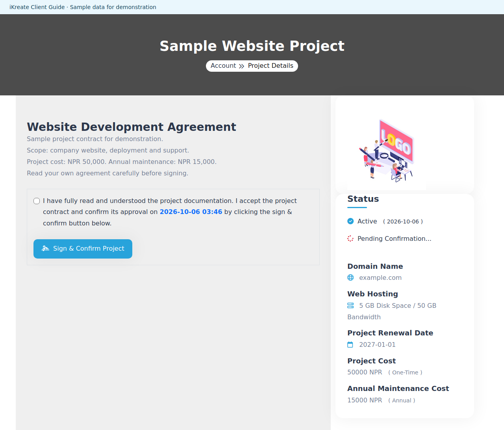Click the globe icon beside example.com
The height and width of the screenshot is (430, 504).
(x=350, y=277)
